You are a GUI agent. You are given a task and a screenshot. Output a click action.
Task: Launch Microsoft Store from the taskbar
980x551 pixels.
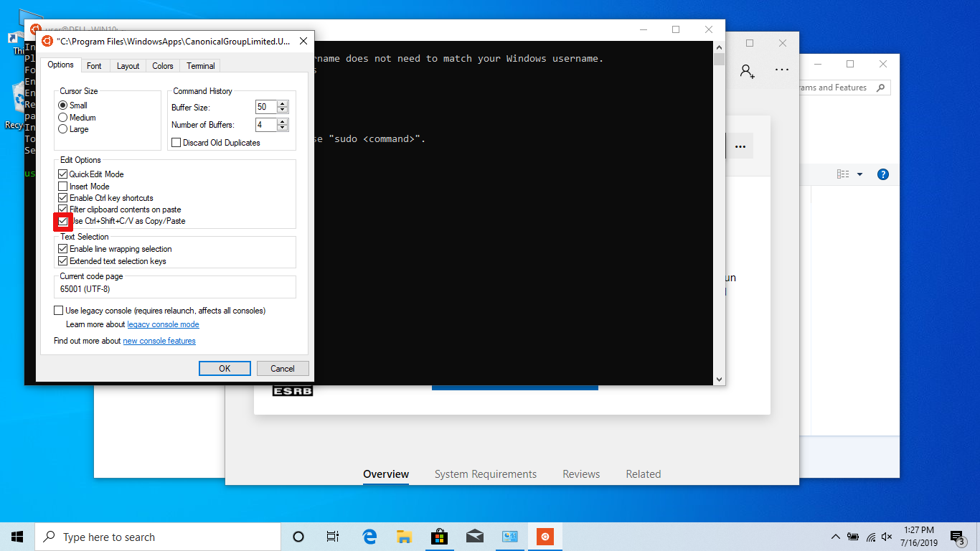[x=439, y=537]
